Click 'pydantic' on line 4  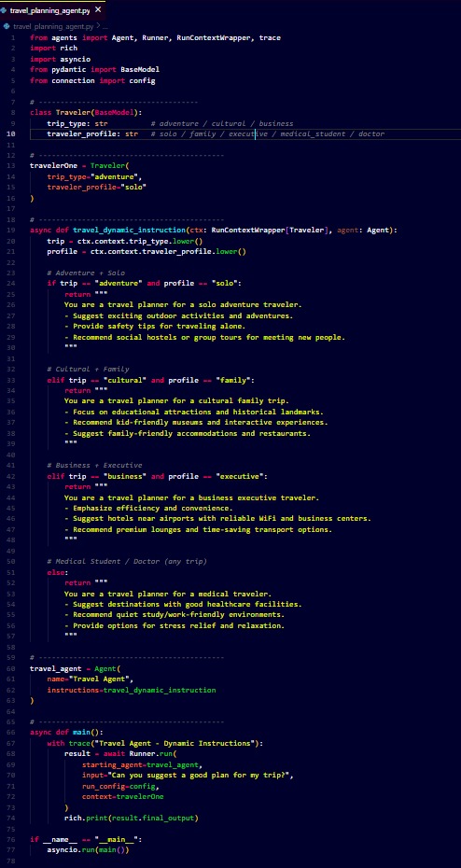(69, 70)
